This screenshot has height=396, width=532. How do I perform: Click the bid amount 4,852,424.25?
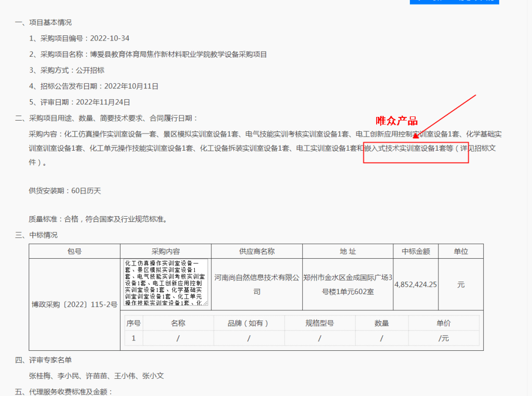[416, 285]
